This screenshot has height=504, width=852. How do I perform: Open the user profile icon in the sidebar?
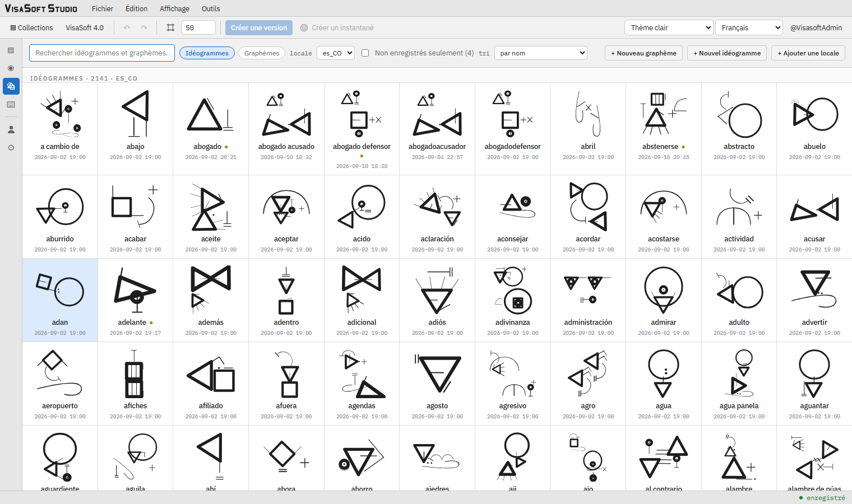point(11,129)
